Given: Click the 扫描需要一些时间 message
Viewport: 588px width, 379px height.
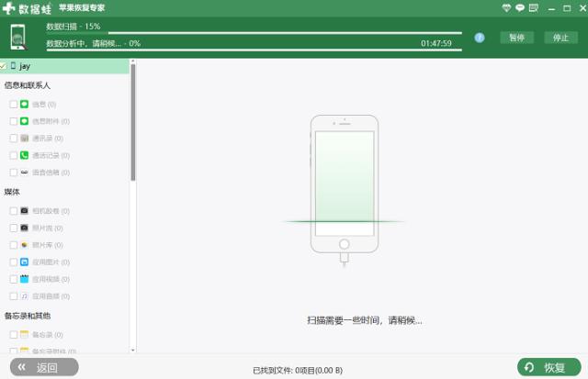Looking at the screenshot, I should [365, 320].
